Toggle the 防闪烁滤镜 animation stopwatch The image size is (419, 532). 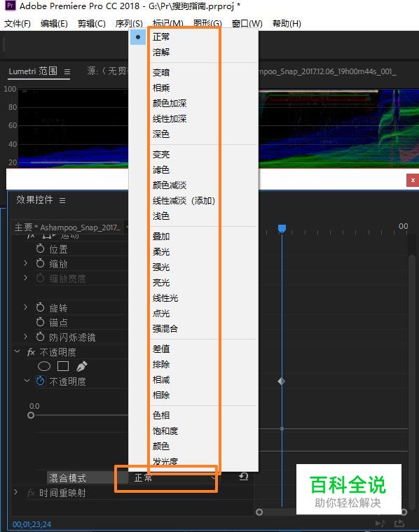click(41, 337)
